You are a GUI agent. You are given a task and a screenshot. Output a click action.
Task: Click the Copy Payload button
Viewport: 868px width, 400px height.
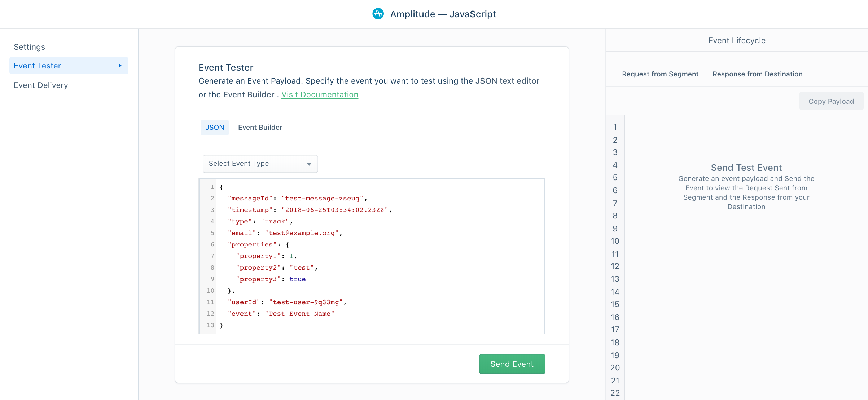tap(831, 101)
